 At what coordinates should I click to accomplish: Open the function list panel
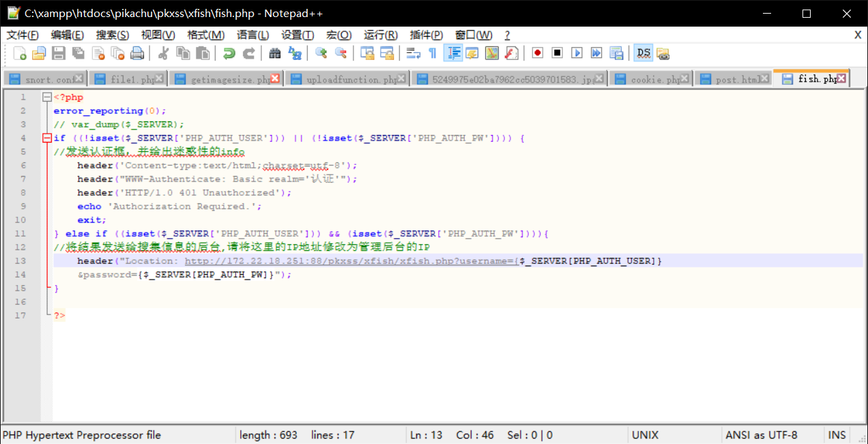tap(512, 53)
